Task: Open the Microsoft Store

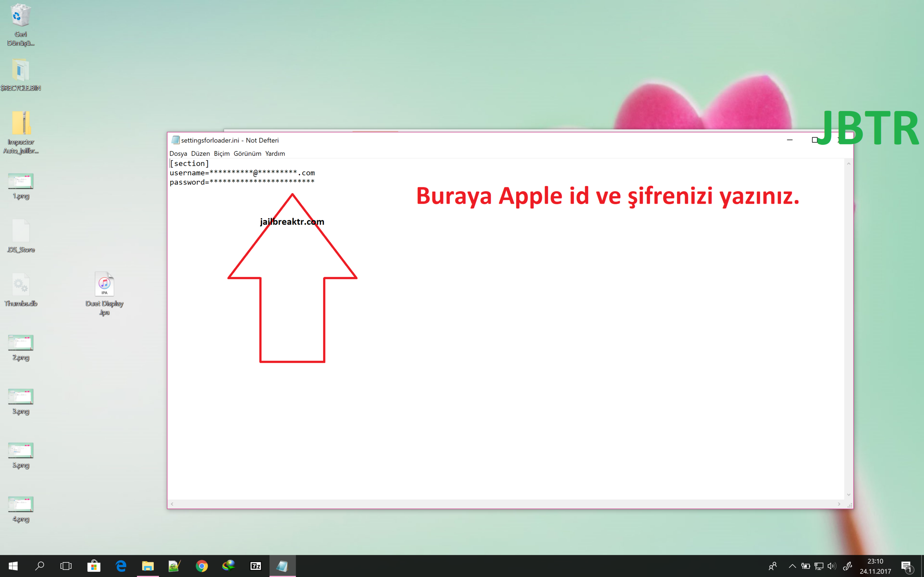Action: [94, 566]
